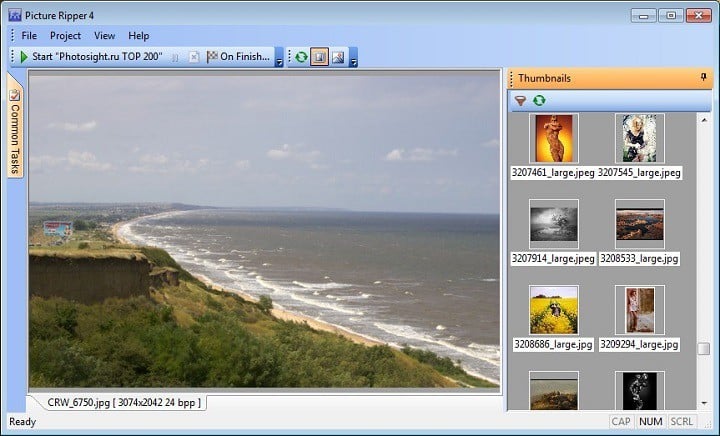Click the CAP status indicator
The width and height of the screenshot is (720, 436).
[621, 421]
